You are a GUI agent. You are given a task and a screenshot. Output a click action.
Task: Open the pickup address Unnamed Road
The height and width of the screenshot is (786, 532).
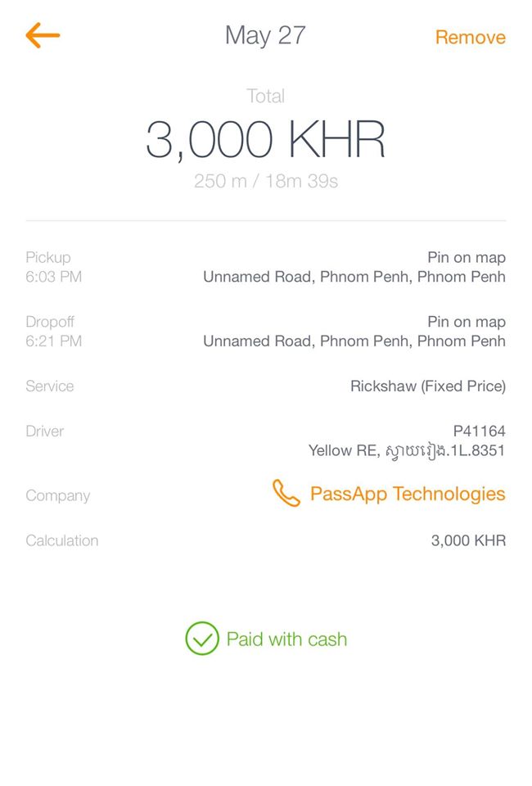(x=354, y=277)
